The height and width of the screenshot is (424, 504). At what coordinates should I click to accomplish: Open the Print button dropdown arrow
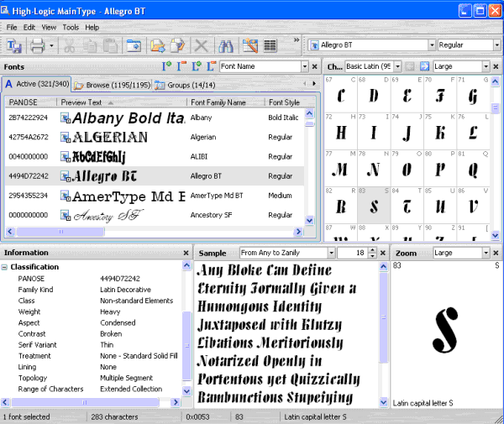tap(51, 46)
